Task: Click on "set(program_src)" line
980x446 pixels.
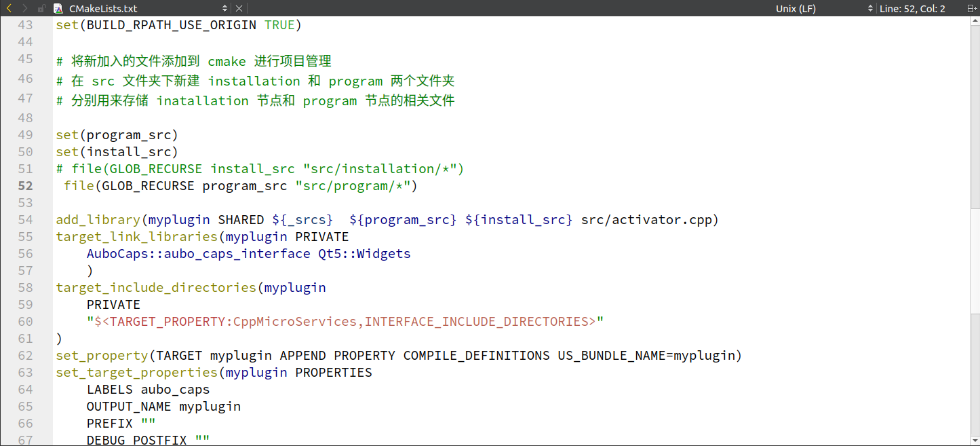Action: [117, 134]
